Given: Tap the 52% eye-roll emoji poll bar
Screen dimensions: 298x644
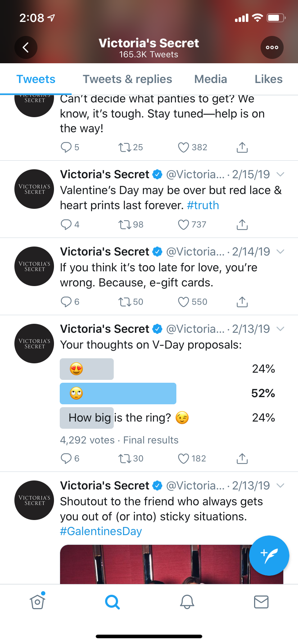Looking at the screenshot, I should [118, 394].
